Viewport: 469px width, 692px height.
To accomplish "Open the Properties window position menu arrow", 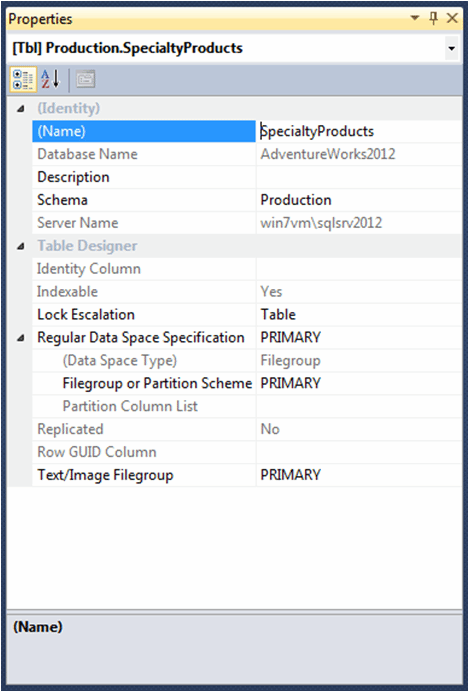I will (x=415, y=19).
